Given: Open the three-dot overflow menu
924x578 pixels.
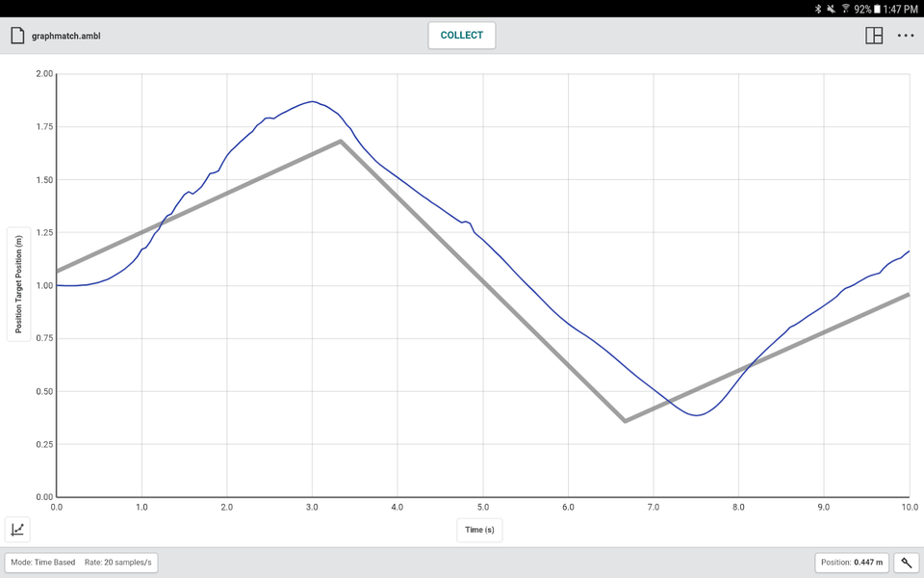Looking at the screenshot, I should 906,35.
